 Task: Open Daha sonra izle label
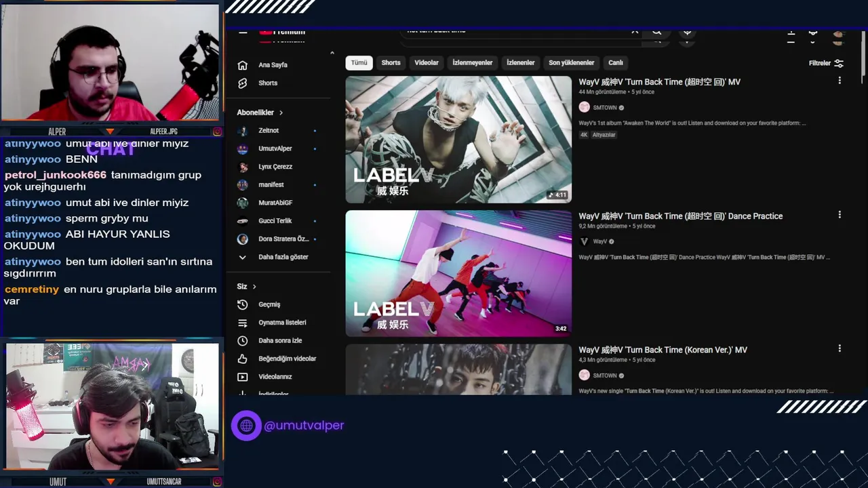pos(280,341)
